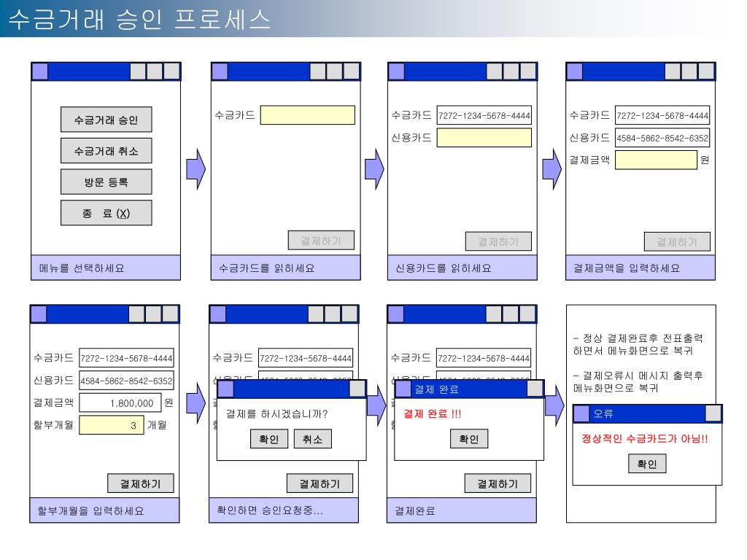
Task: Click the 할부개월을 입력하세요 status text
Action: pyautogui.click(x=90, y=510)
